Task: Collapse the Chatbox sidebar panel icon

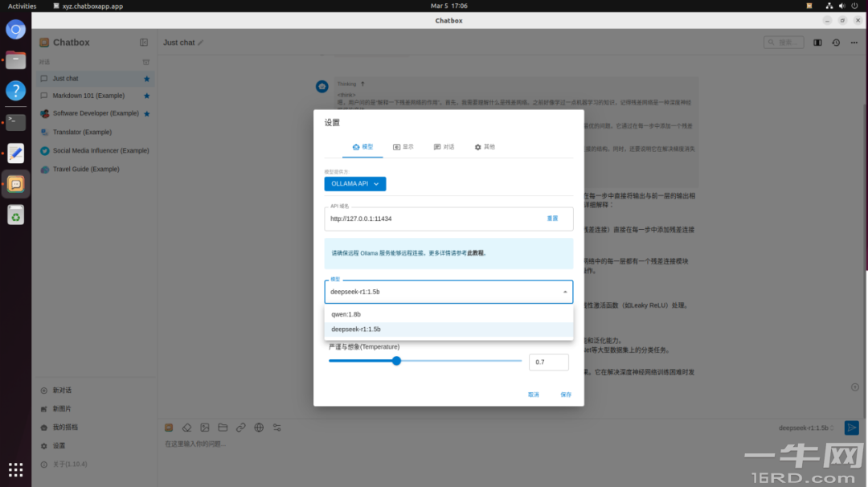Action: 144,43
